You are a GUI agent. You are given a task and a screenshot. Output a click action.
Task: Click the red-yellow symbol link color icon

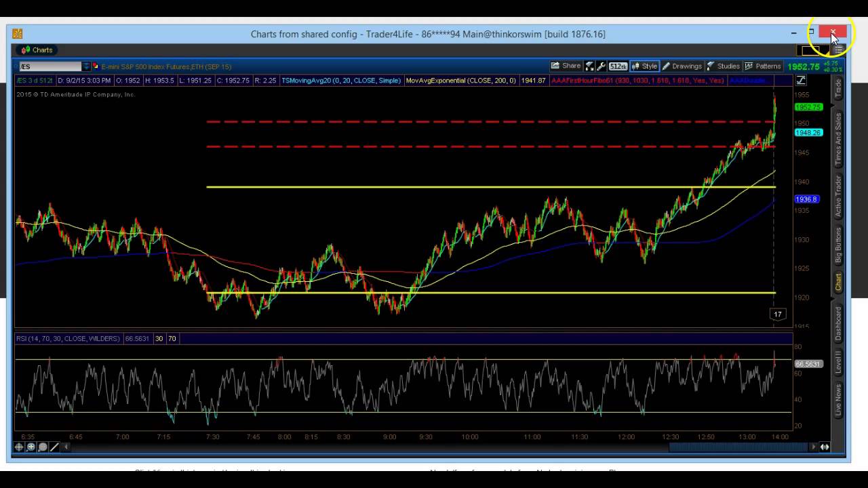tap(96, 66)
